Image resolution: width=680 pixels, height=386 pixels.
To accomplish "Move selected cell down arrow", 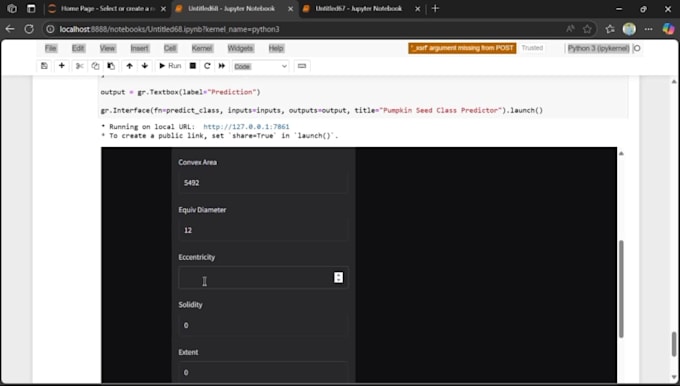I will click(145, 66).
